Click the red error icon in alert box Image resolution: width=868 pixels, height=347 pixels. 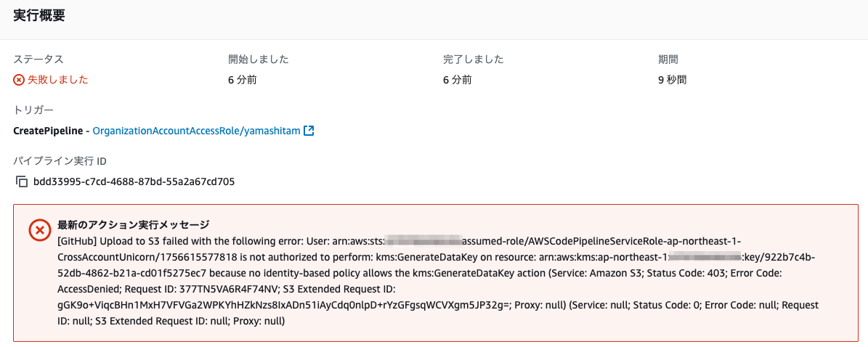39,230
